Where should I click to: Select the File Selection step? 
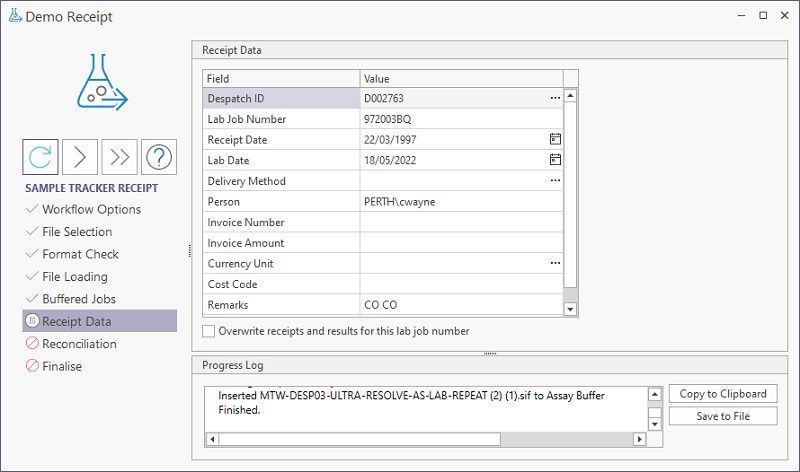coord(77,232)
